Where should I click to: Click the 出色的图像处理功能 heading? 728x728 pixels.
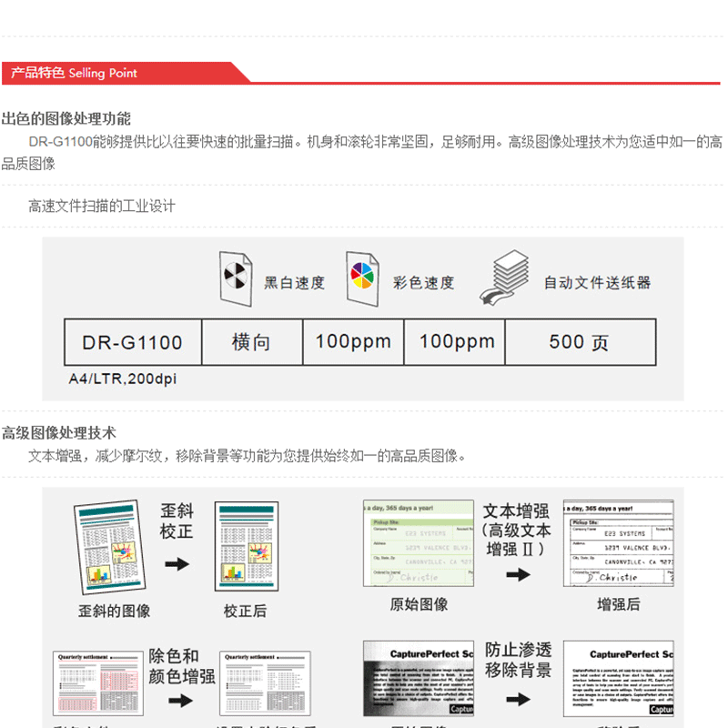(66, 118)
